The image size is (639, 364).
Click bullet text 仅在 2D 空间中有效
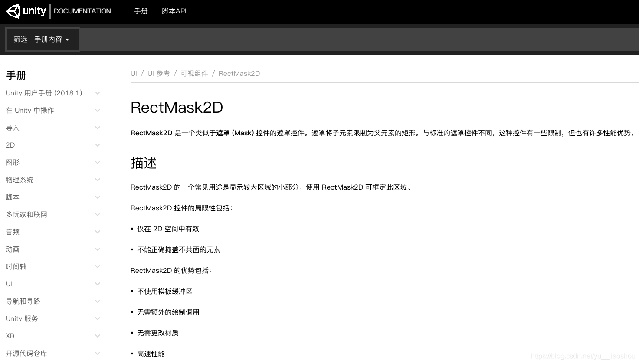tap(168, 229)
